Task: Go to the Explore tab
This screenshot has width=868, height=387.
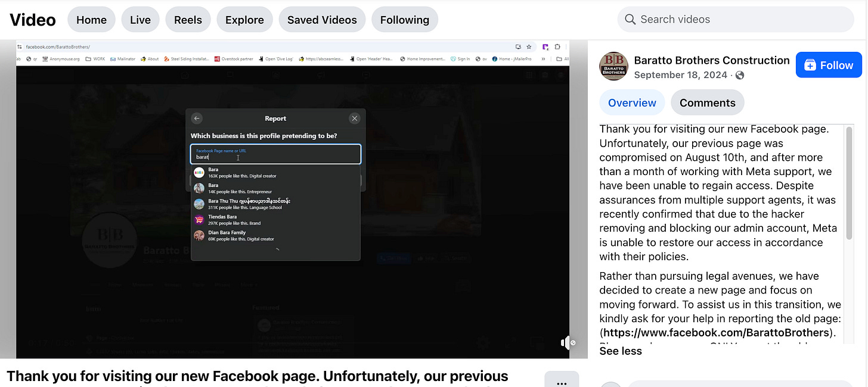Action: [244, 20]
